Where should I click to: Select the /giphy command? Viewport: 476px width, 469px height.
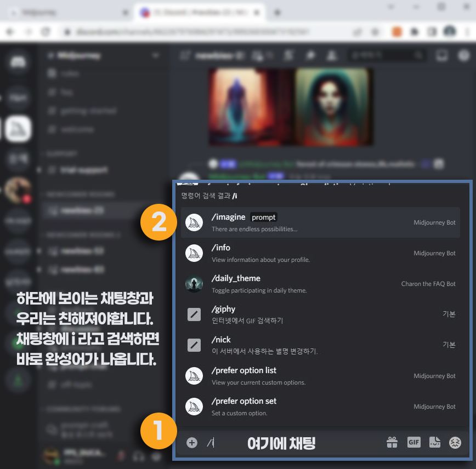320,314
